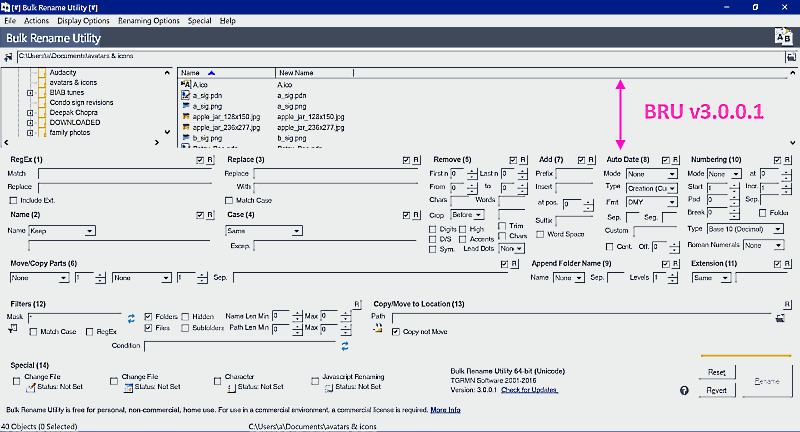
Task: Reset Auto Date (8) section with R button
Action: tap(676, 160)
